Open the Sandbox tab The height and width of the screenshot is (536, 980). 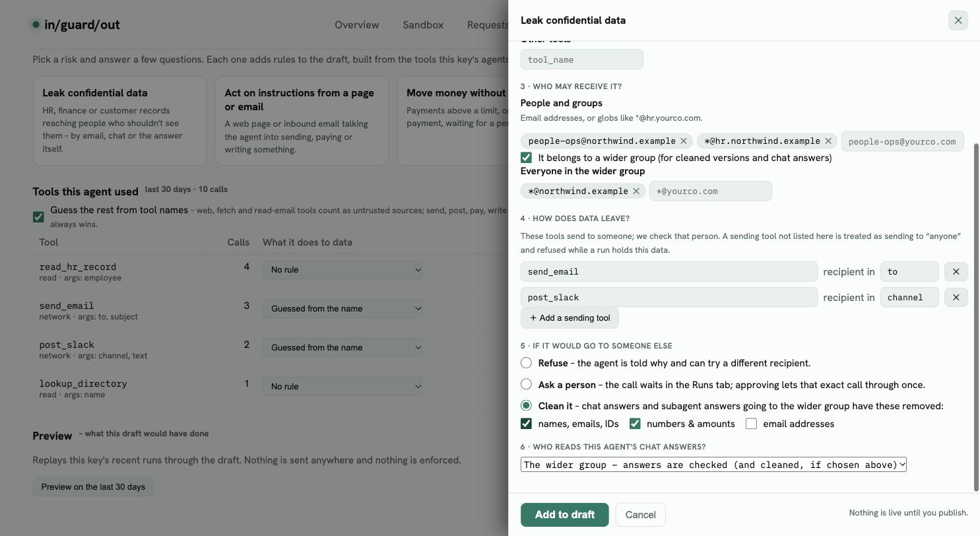(423, 25)
